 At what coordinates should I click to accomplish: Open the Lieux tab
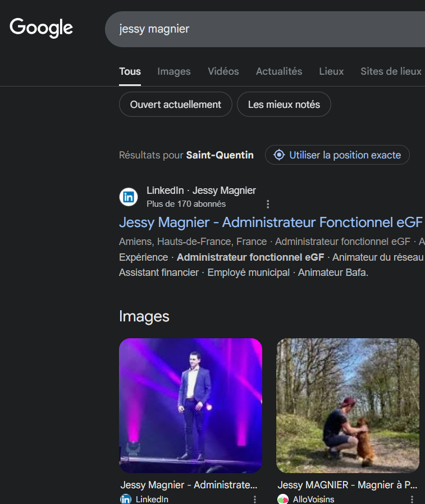[x=331, y=71]
